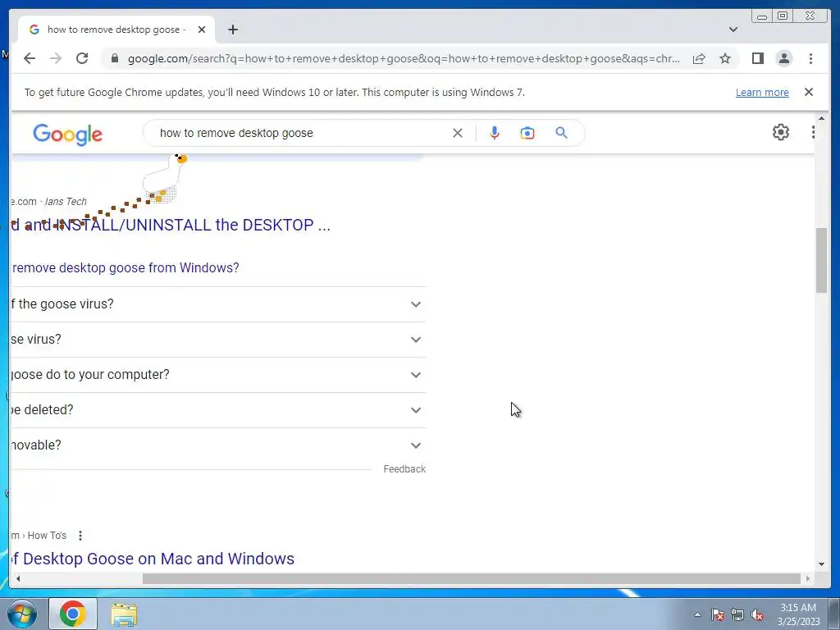Open the Learn more link
Image resolution: width=840 pixels, height=630 pixels.
click(x=762, y=92)
